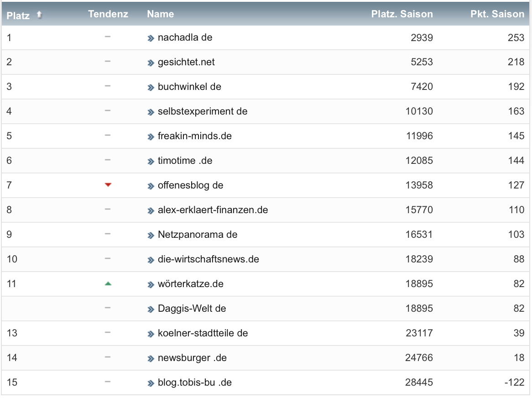The width and height of the screenshot is (532, 398).
Task: Click the red down-trend arrow for offenesblog de
Action: (108, 185)
